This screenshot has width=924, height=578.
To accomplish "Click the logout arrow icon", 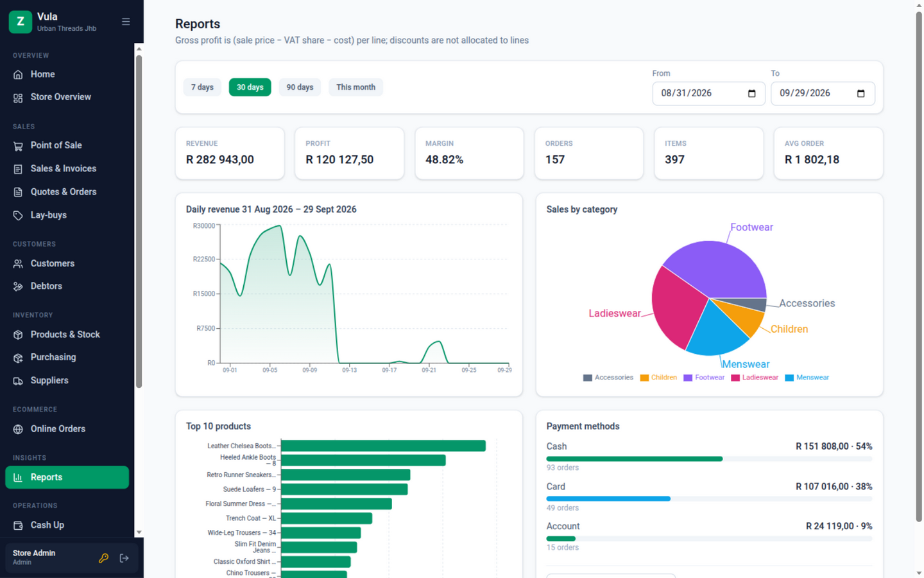I will (124, 558).
